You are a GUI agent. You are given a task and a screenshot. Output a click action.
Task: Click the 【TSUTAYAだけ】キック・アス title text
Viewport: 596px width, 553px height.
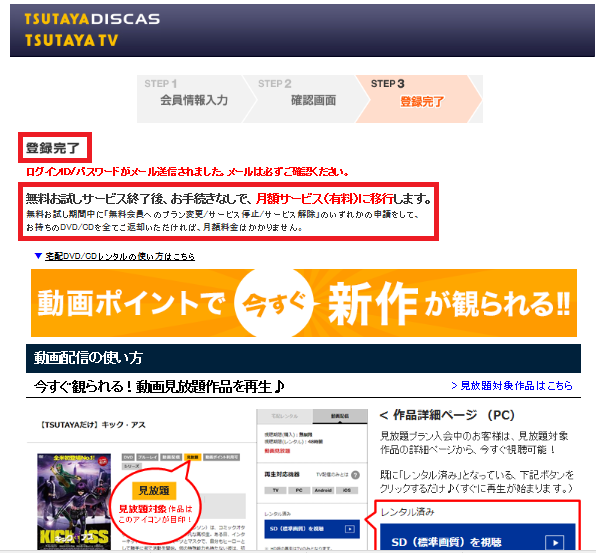[x=93, y=425]
